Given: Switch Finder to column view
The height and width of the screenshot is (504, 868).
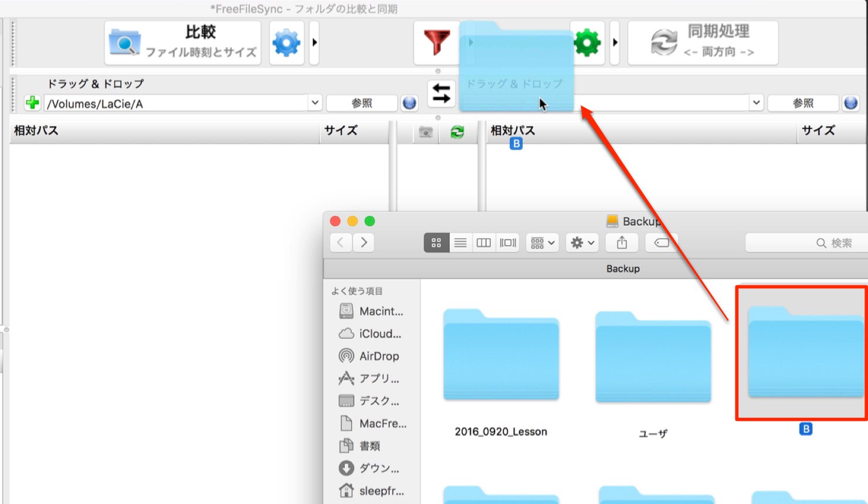Looking at the screenshot, I should pyautogui.click(x=484, y=243).
